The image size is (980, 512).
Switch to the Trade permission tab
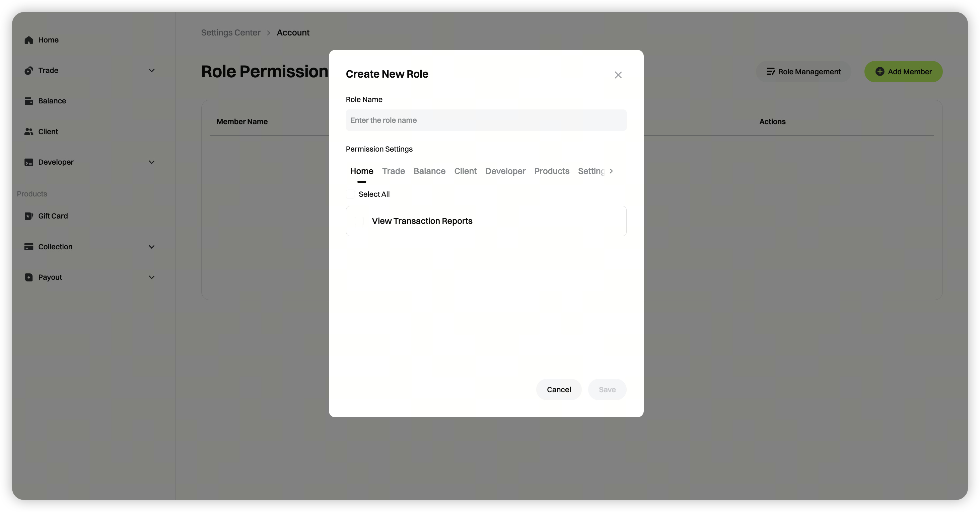393,171
